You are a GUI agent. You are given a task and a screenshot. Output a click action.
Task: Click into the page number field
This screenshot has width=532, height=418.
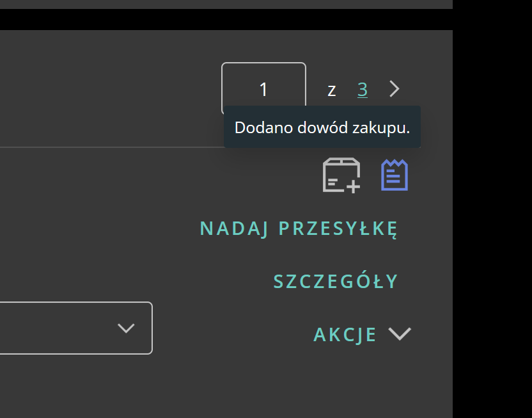(263, 89)
